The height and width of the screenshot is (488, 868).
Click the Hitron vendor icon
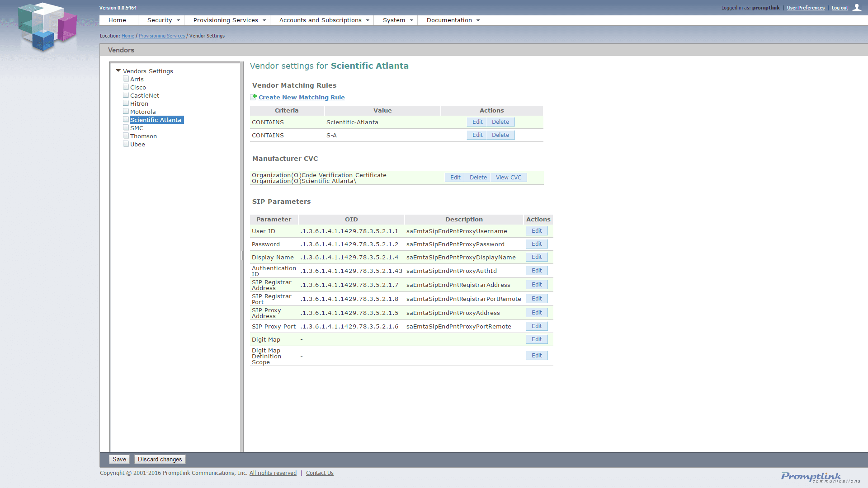click(126, 103)
